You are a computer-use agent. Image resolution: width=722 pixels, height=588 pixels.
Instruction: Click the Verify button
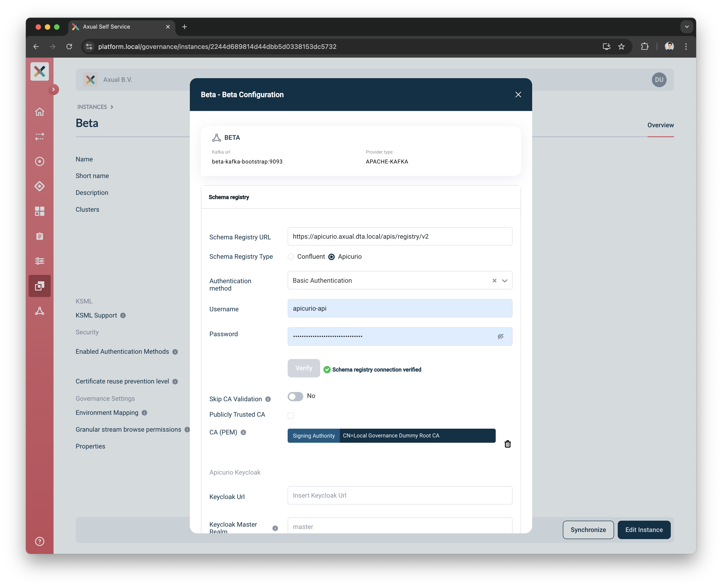point(304,368)
